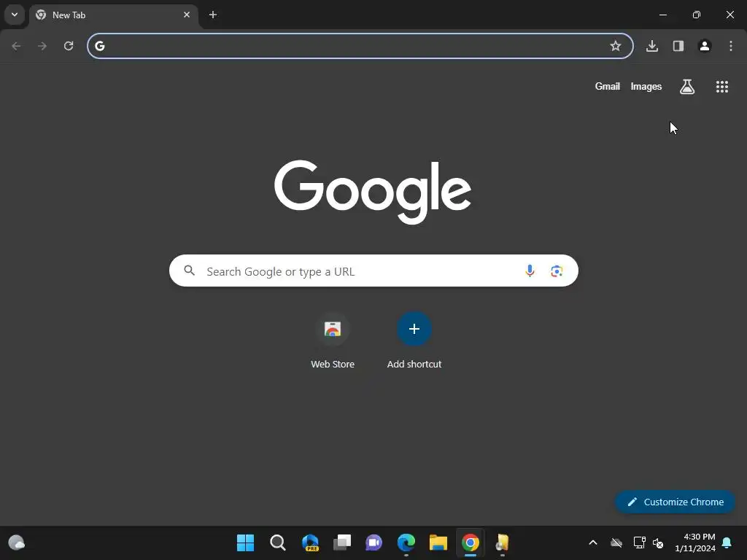Open a new tab with plus button
The image size is (747, 560).
coord(213,15)
